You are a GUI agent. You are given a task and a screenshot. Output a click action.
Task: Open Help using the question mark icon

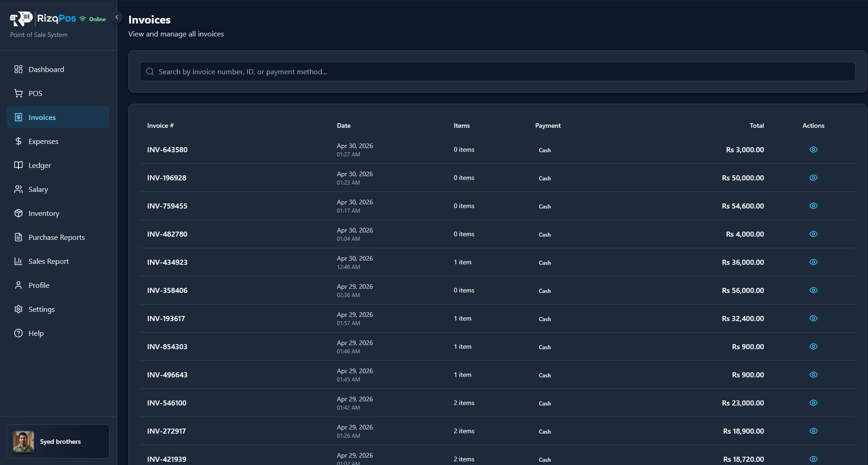click(x=18, y=333)
